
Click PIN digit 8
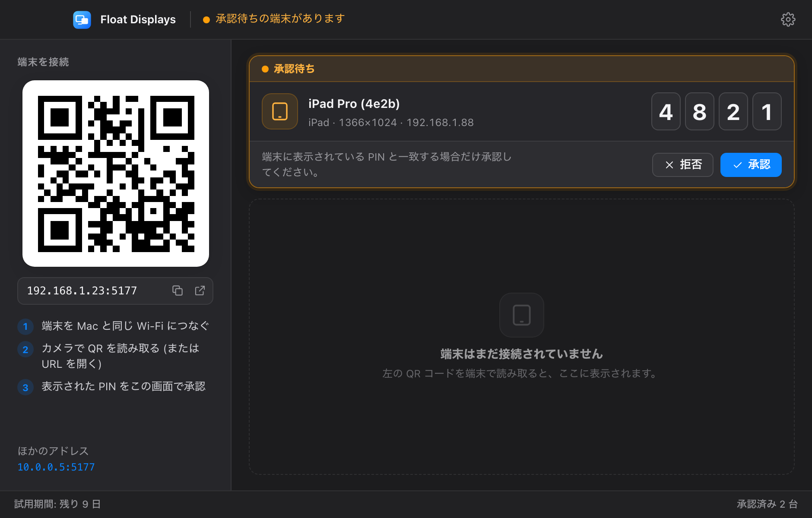point(699,111)
